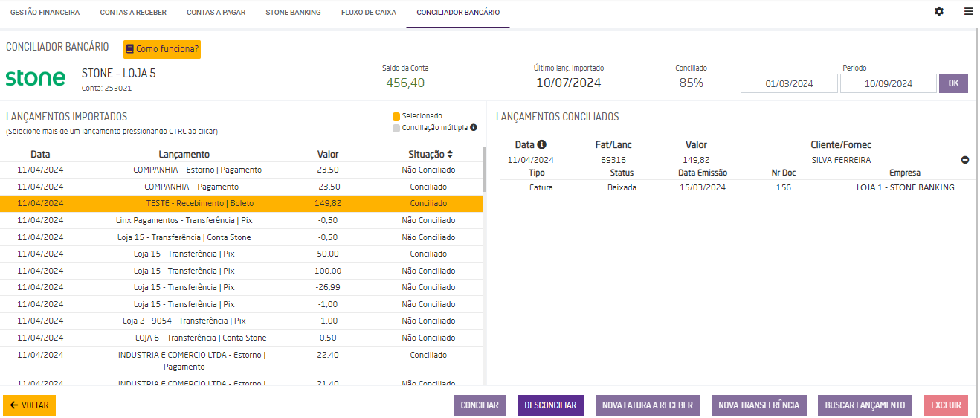Screen dimensions: 980x418
Task: Click the SILVA FERREIRA client name
Action: click(841, 160)
